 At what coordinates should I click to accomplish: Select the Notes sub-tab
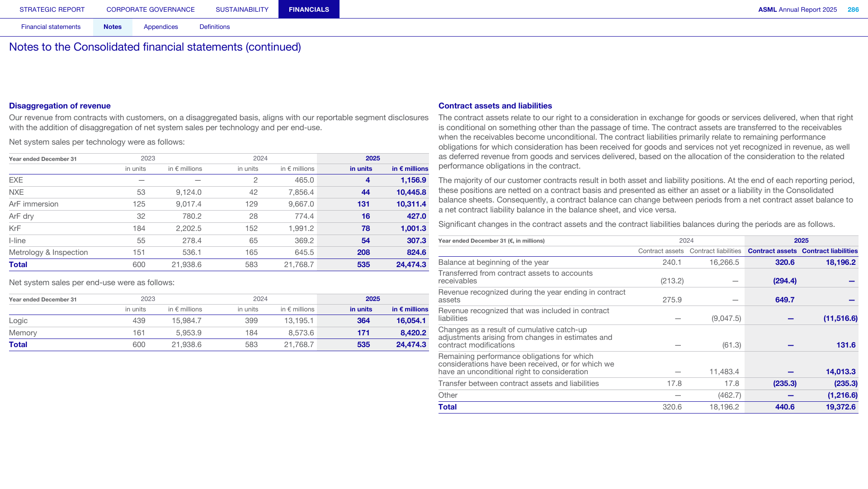click(113, 27)
